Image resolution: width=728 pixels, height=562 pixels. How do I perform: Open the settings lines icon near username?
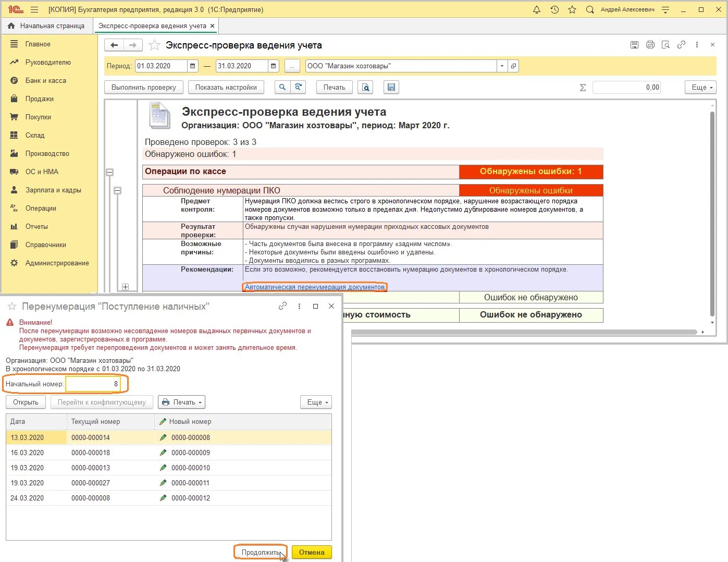(665, 9)
